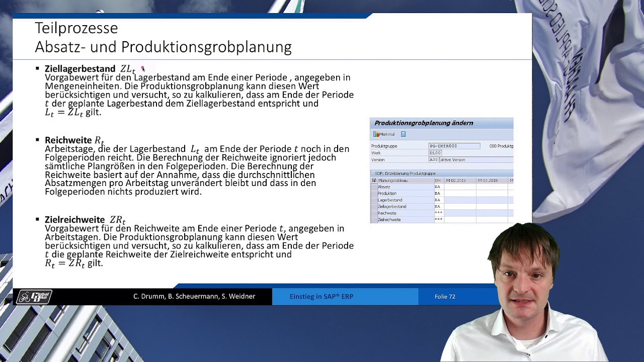The image size is (644, 362).
Task: Click the calculator icon next to Merkmal
Action: pos(403,134)
